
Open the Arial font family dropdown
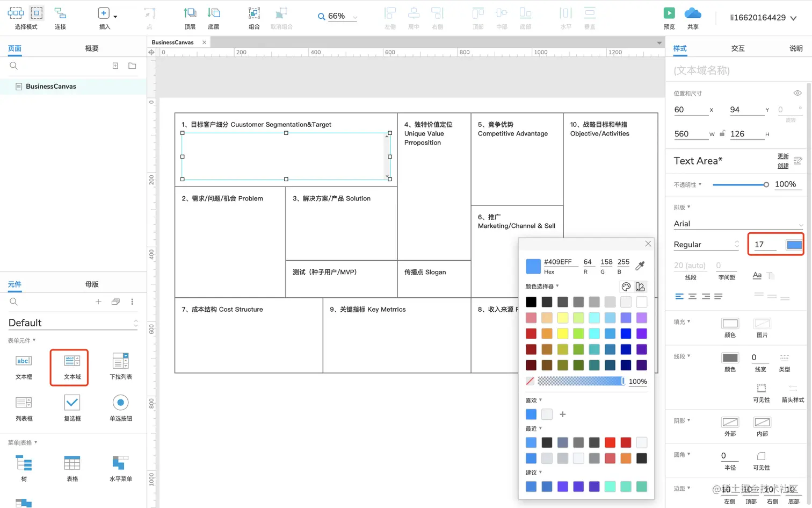[x=801, y=225]
